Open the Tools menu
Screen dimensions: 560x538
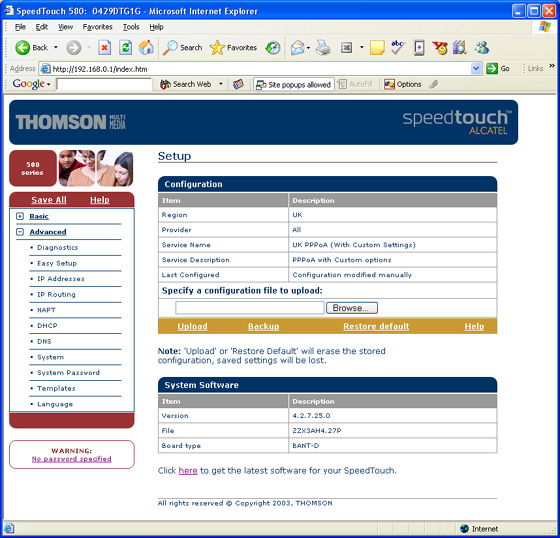(131, 27)
